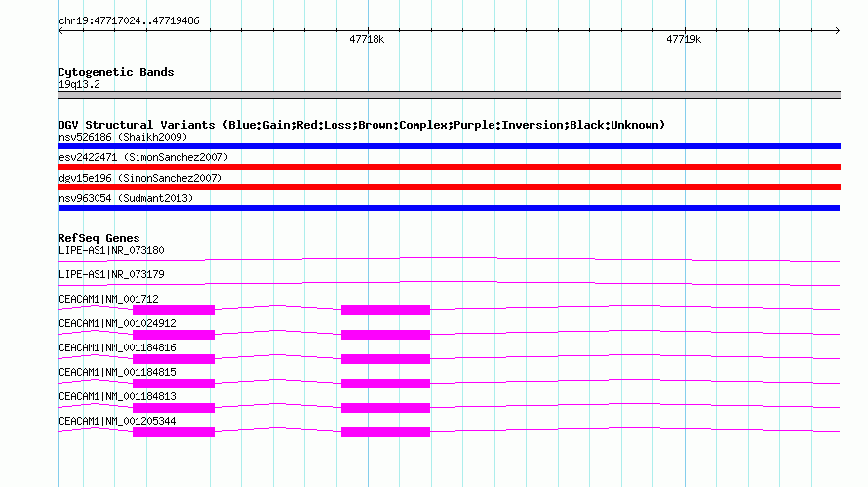Click the blue nsv526186 gain bar
This screenshot has height=487, width=868.
pos(449,146)
